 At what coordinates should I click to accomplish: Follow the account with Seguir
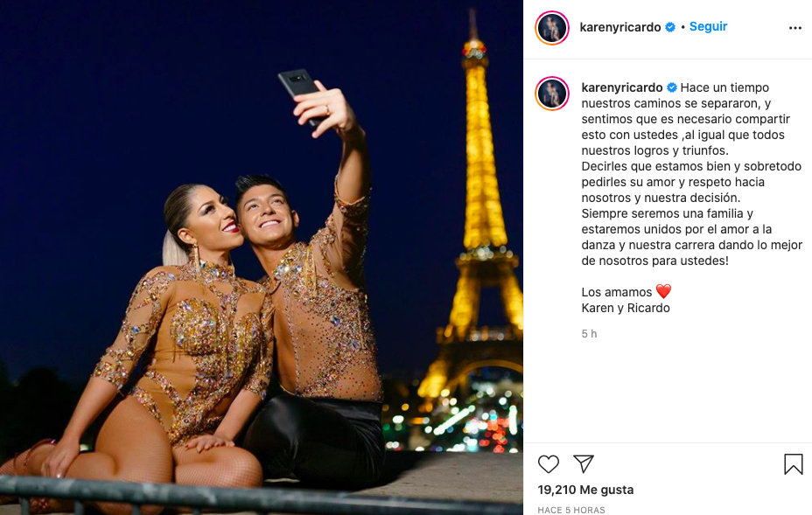708,26
